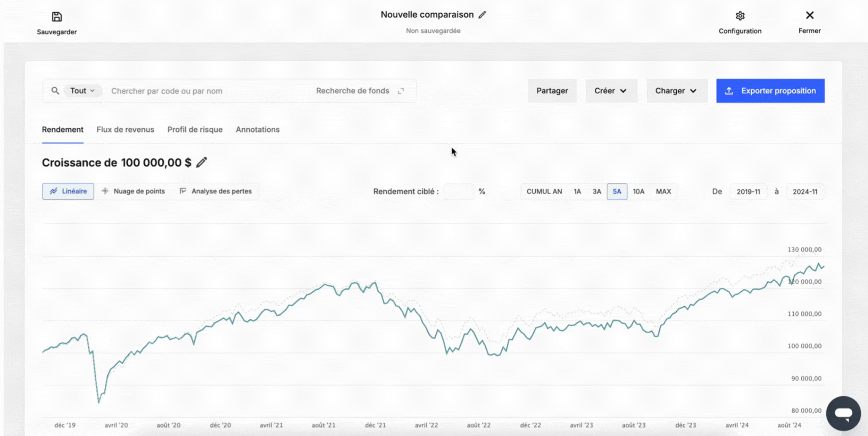
Task: Click the avril '20 axis label
Action: (116, 425)
